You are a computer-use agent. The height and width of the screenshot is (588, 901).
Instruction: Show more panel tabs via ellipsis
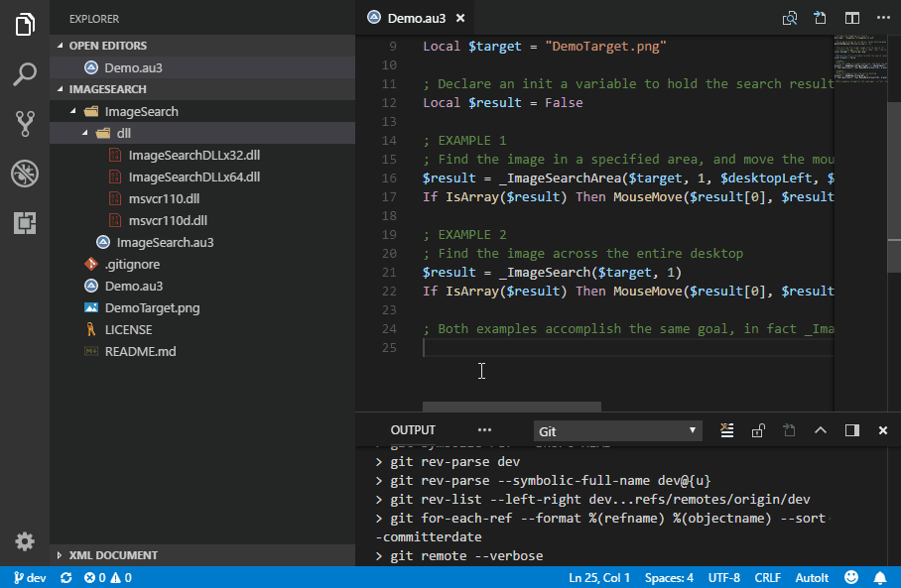484,430
